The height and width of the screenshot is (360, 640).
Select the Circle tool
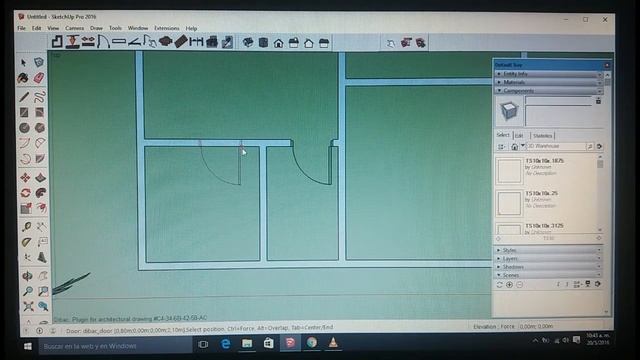pyautogui.click(x=24, y=128)
